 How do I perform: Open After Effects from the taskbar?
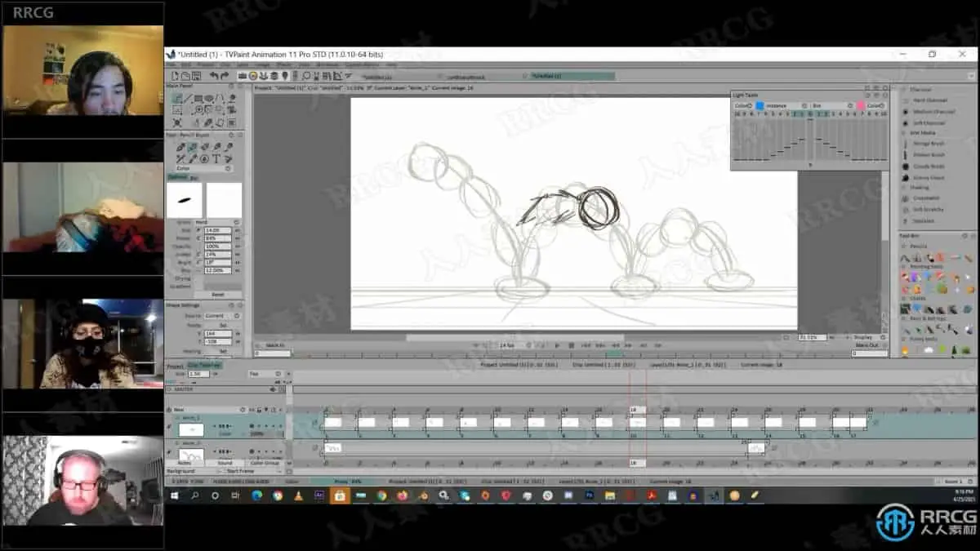pyautogui.click(x=318, y=495)
